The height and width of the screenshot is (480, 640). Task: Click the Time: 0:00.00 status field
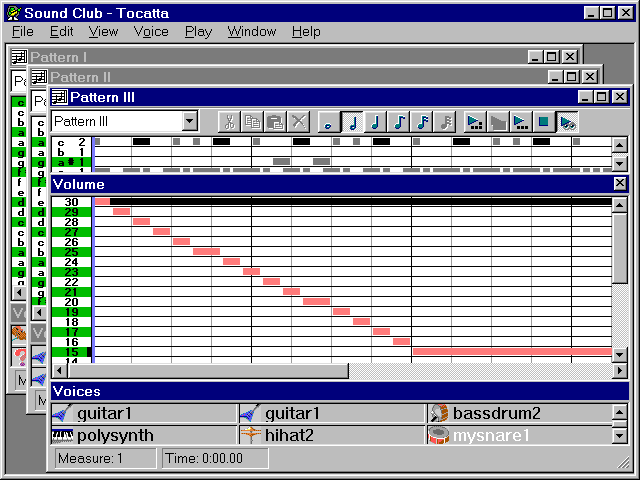(215, 458)
